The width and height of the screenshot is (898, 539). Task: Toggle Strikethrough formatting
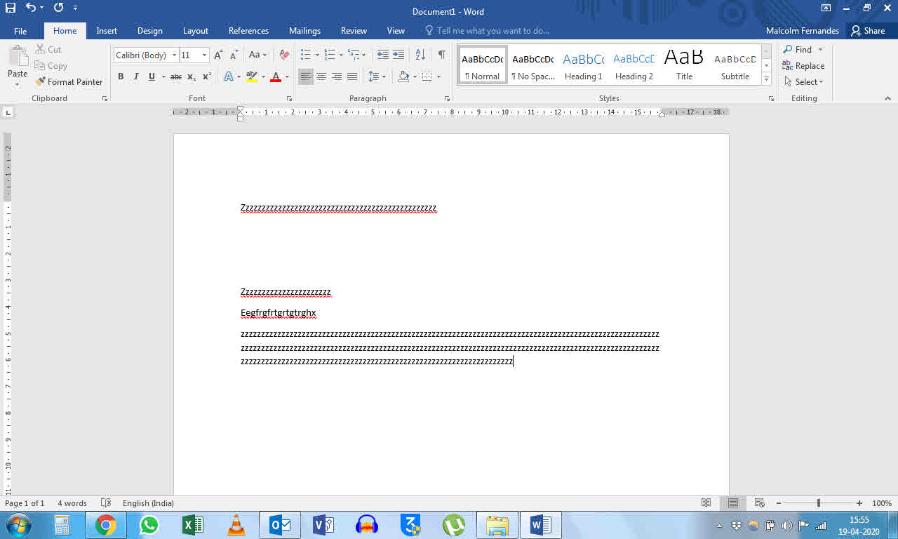pos(176,76)
